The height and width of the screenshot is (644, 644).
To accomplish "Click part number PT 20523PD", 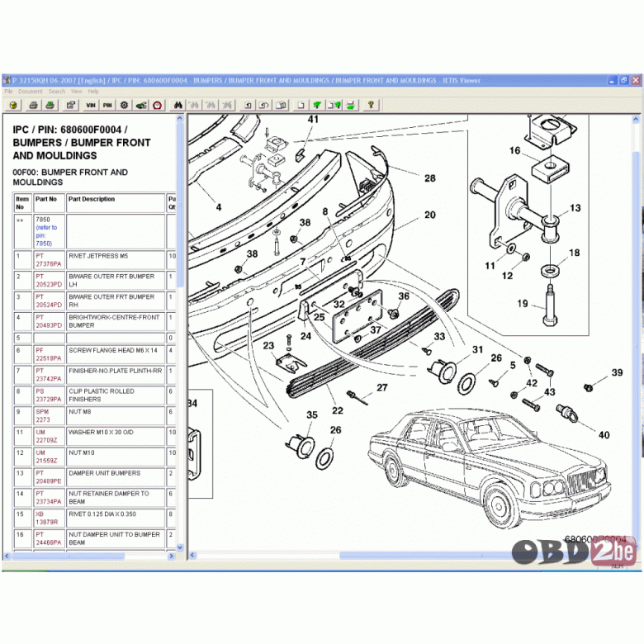I will tap(49, 281).
